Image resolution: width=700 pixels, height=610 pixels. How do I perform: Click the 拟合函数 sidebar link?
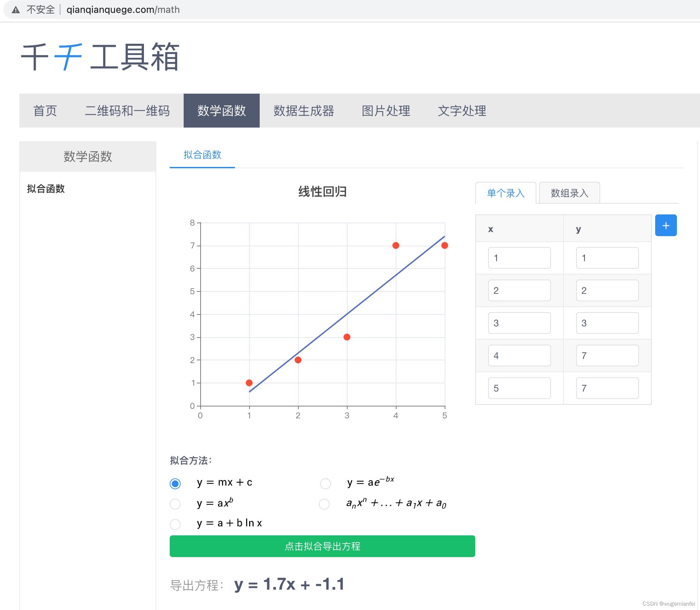tap(46, 189)
